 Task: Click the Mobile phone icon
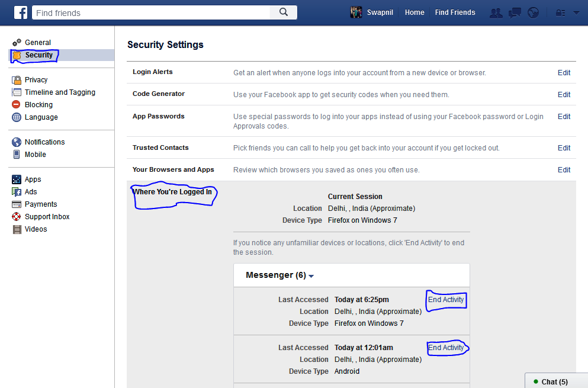pos(17,154)
